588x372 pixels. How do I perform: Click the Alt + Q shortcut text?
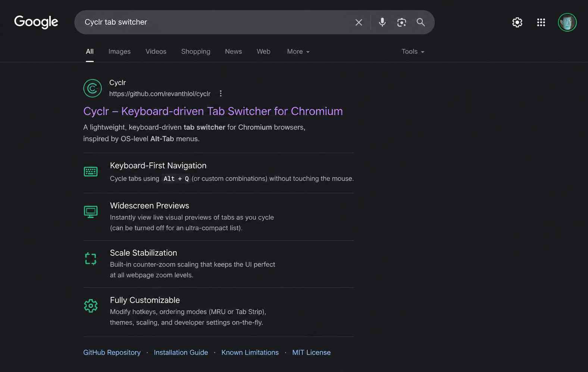tap(176, 179)
